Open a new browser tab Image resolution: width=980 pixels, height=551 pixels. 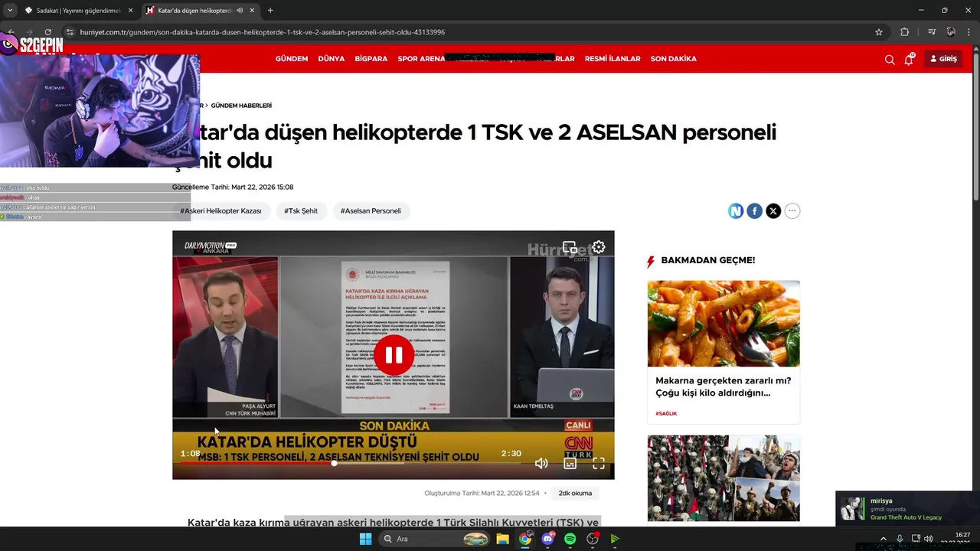click(x=270, y=11)
